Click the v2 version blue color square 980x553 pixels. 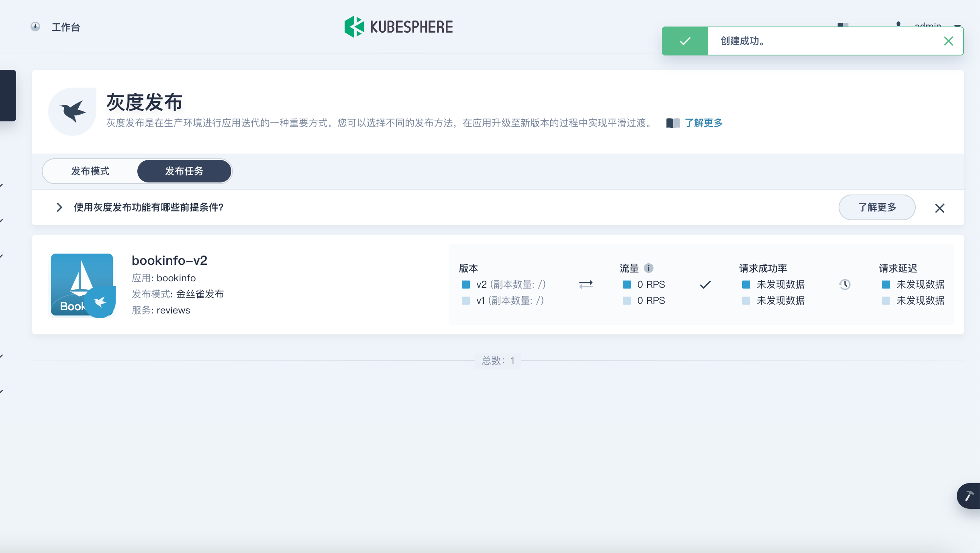(466, 285)
